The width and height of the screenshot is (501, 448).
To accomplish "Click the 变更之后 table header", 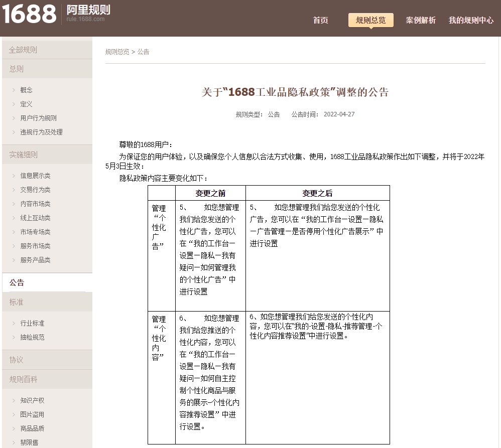I will (x=317, y=193).
